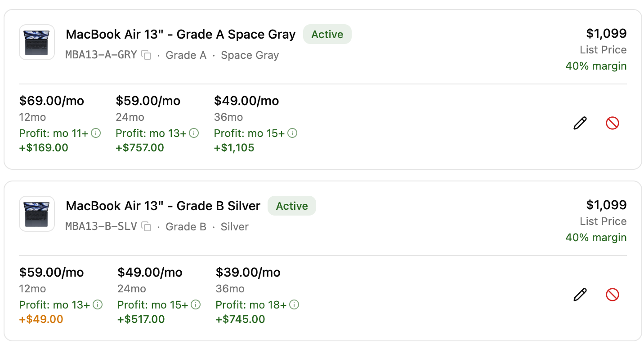
Task: Copy the MBA13-B-SLV SKU code
Action: click(x=146, y=227)
